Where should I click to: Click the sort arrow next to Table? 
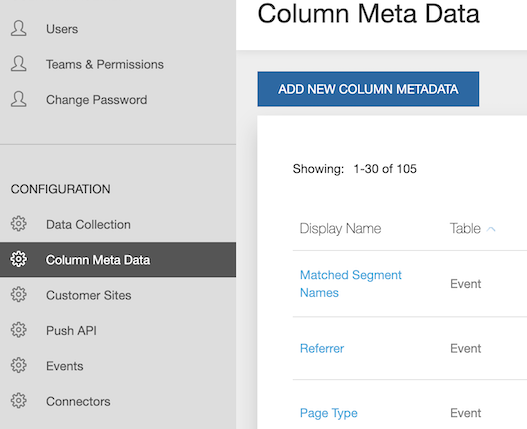point(491,229)
